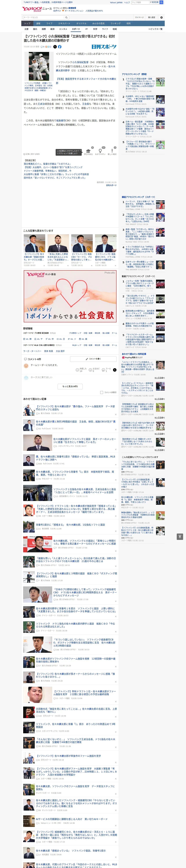Share the article on X
186x868 pixels.
[55, 47]
